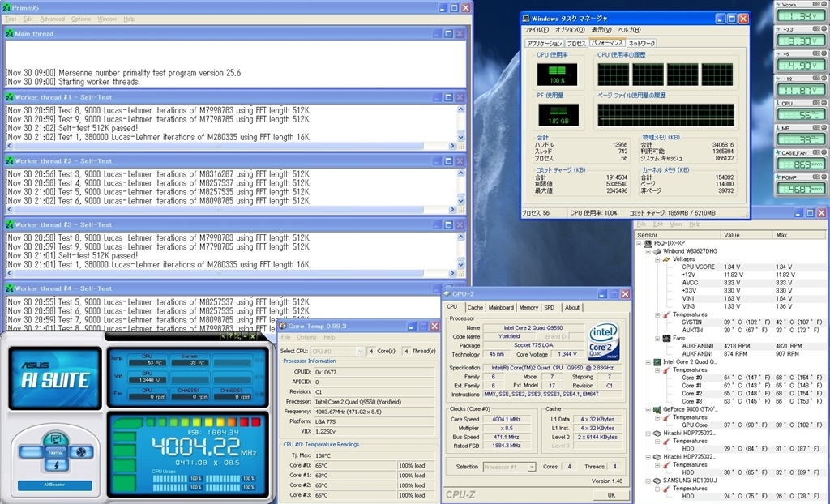
Task: Click the Sensor column header in sensor monitor
Action: [x=678, y=235]
